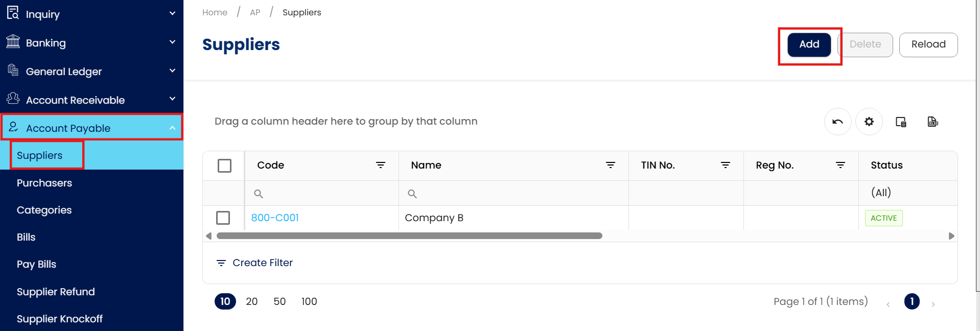Tick the select-all header checkbox
The width and height of the screenshot is (980, 331).
point(224,166)
